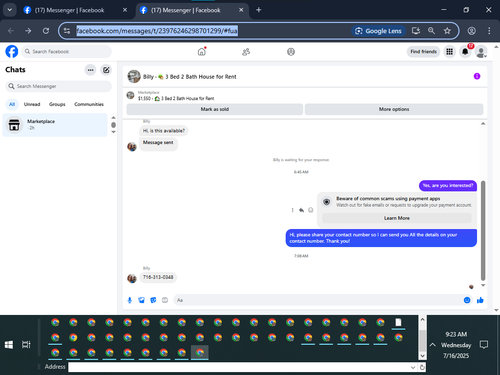Send a thumbs up like
Screen dimensions: 500x375
pyautogui.click(x=480, y=300)
